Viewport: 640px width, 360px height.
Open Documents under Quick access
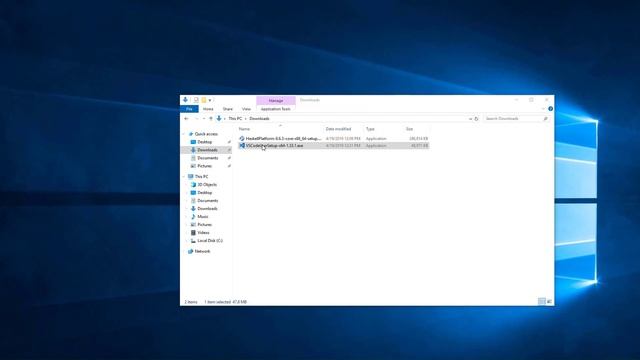(208, 158)
